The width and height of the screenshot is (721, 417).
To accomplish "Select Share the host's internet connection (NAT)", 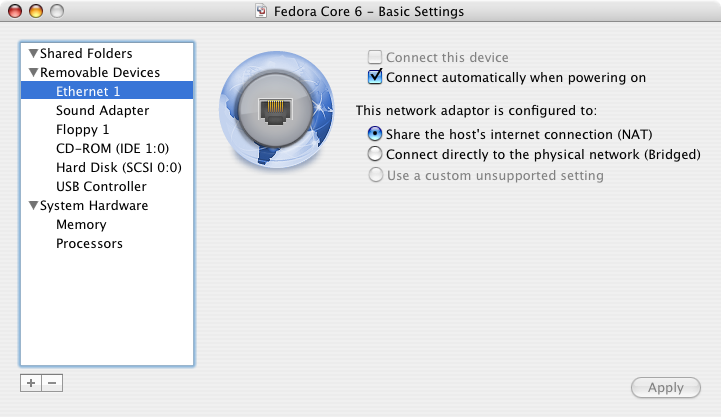I will coord(376,134).
